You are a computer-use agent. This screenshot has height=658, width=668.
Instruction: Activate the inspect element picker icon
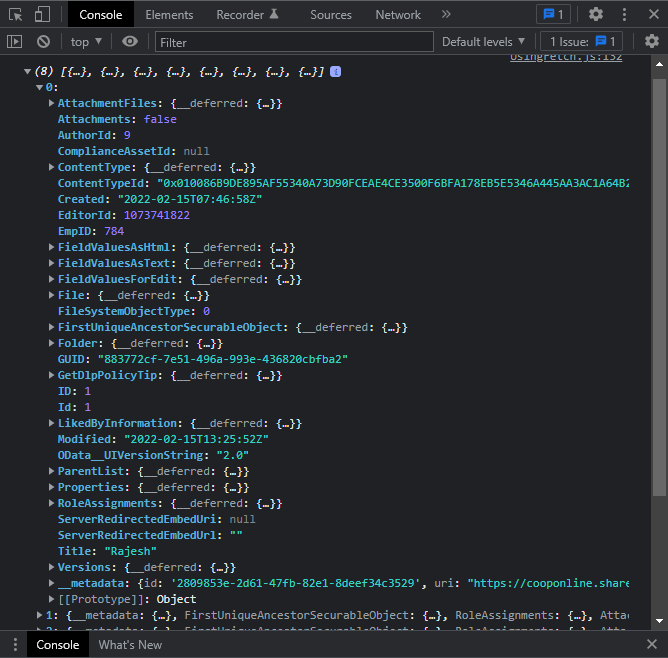[x=16, y=14]
